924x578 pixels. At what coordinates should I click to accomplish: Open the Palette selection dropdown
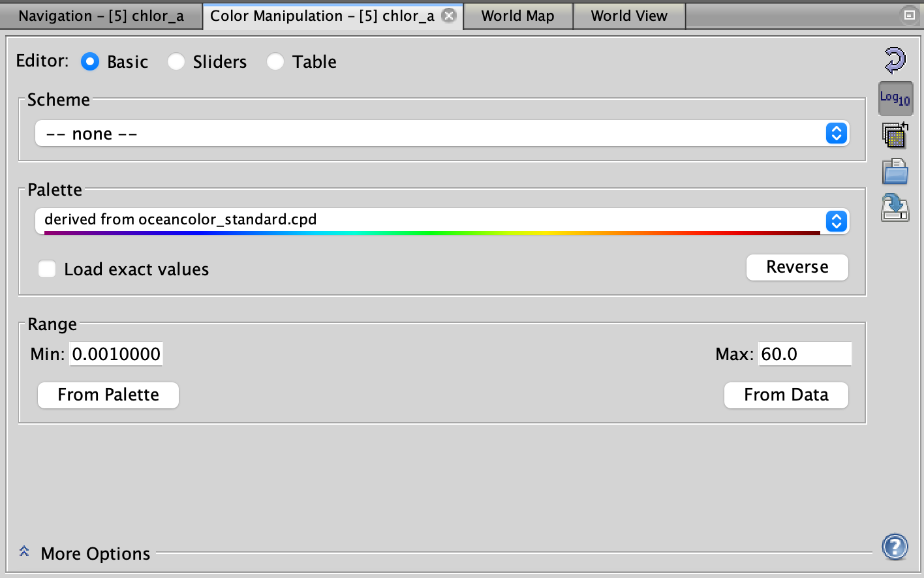836,221
